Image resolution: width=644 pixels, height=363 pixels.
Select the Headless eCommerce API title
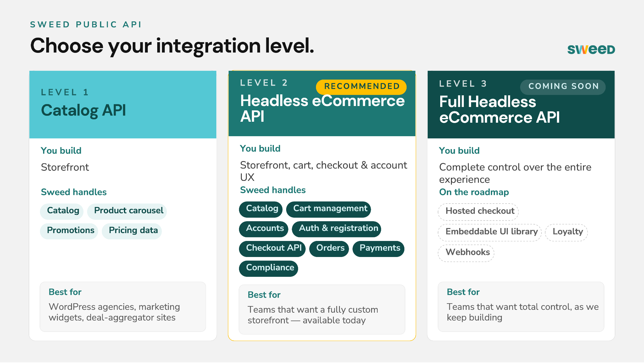pyautogui.click(x=322, y=109)
